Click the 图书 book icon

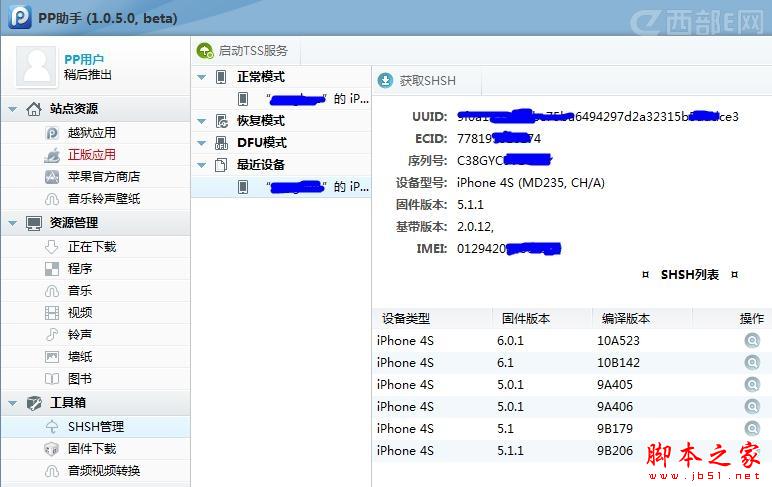[52, 379]
